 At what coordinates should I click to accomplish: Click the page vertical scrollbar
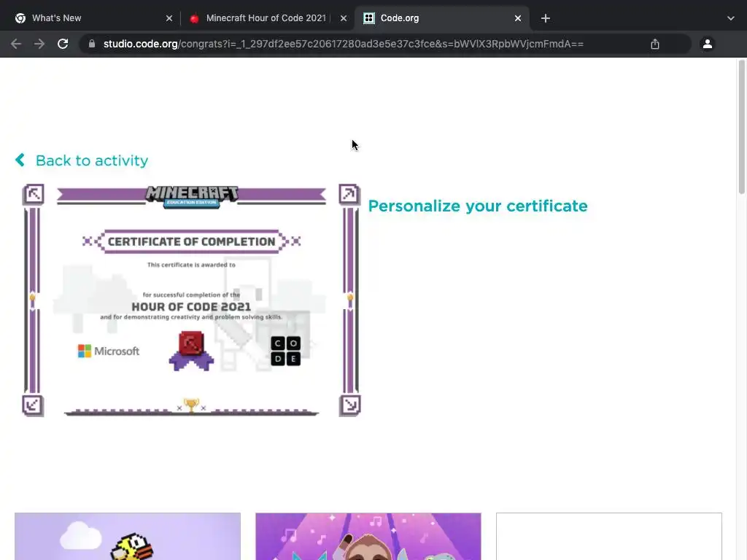pyautogui.click(x=742, y=127)
